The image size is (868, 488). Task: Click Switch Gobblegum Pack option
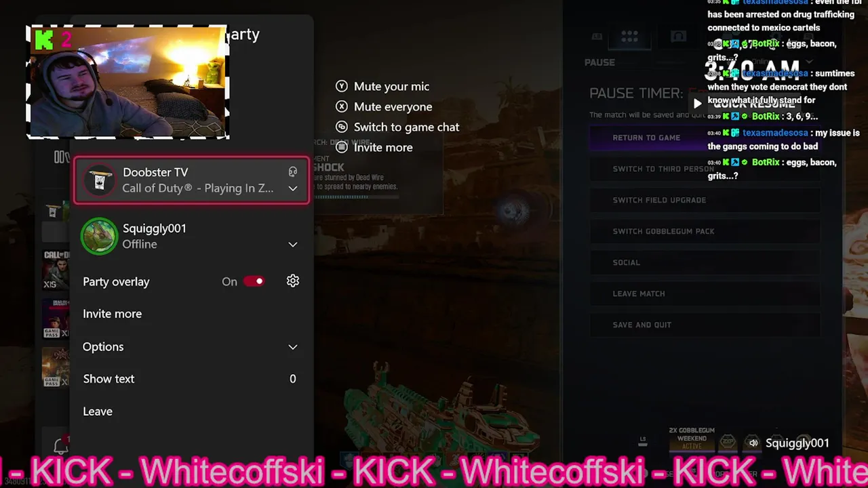(705, 231)
